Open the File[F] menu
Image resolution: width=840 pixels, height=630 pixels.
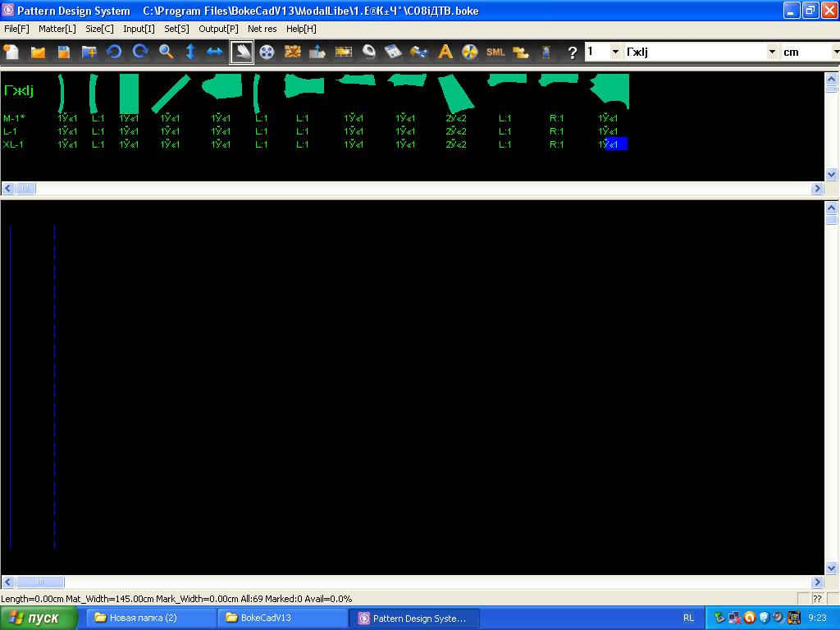(x=16, y=29)
